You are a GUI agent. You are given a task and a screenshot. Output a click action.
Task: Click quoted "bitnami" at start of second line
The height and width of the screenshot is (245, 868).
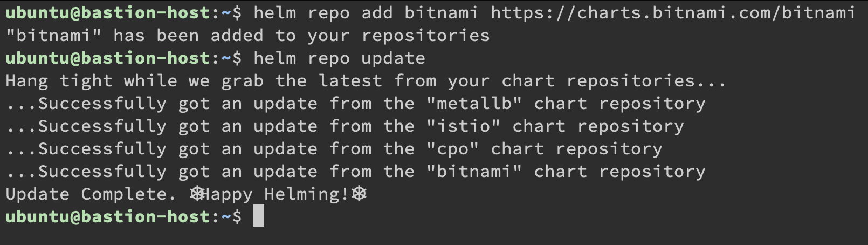point(53,35)
